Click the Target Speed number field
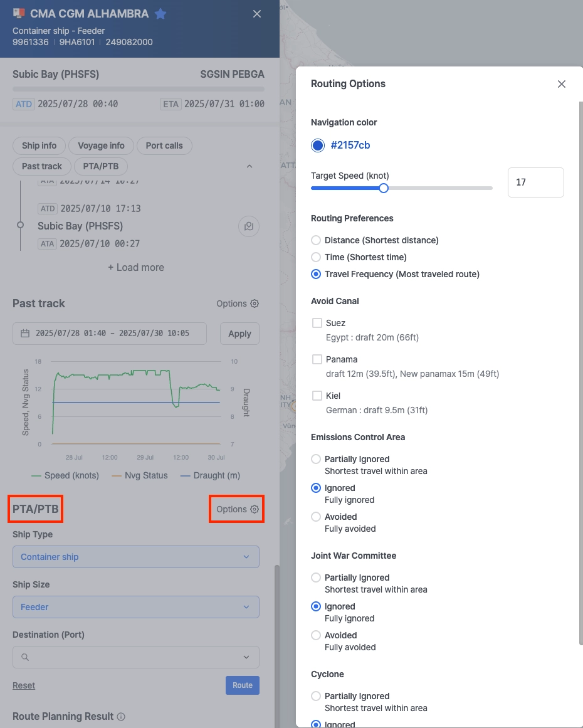The height and width of the screenshot is (728, 583). click(x=535, y=182)
